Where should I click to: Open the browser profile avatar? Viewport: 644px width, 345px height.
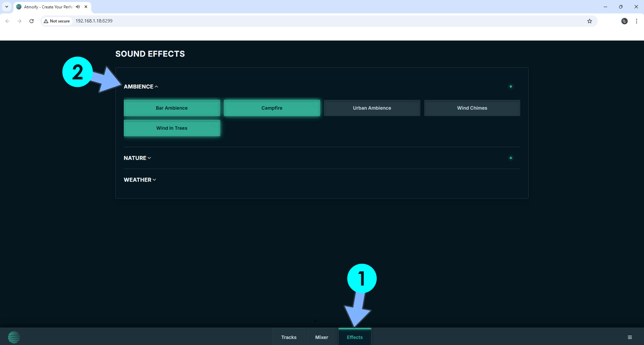625,21
